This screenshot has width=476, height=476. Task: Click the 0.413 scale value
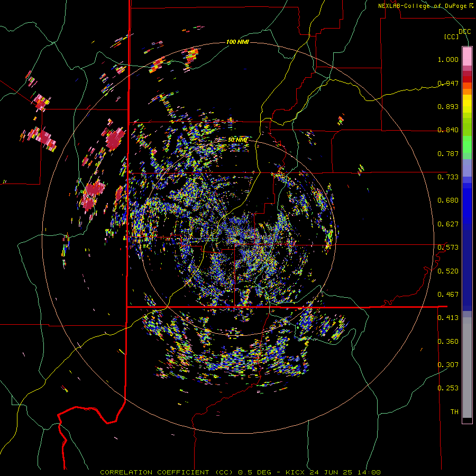448,318
